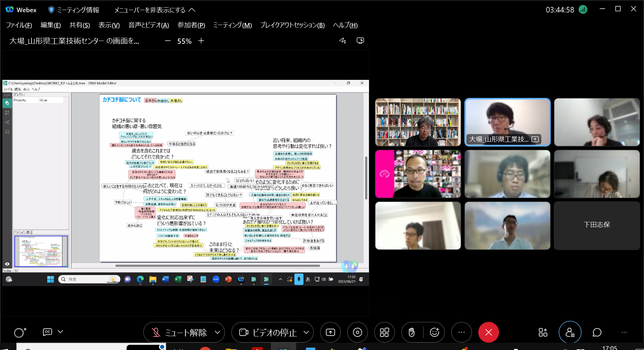Open the 音声とビデオ(A) menu
This screenshot has height=350, width=644.
coord(148,25)
